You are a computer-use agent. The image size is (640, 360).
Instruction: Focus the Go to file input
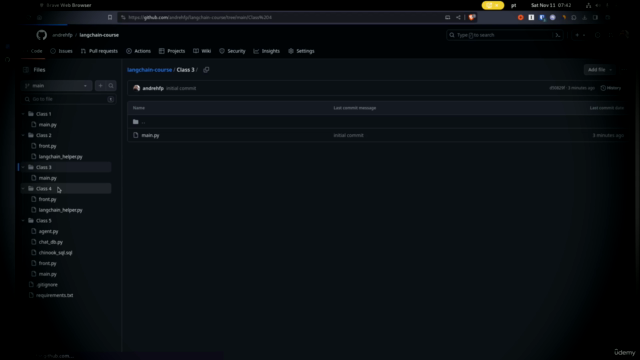pyautogui.click(x=69, y=99)
